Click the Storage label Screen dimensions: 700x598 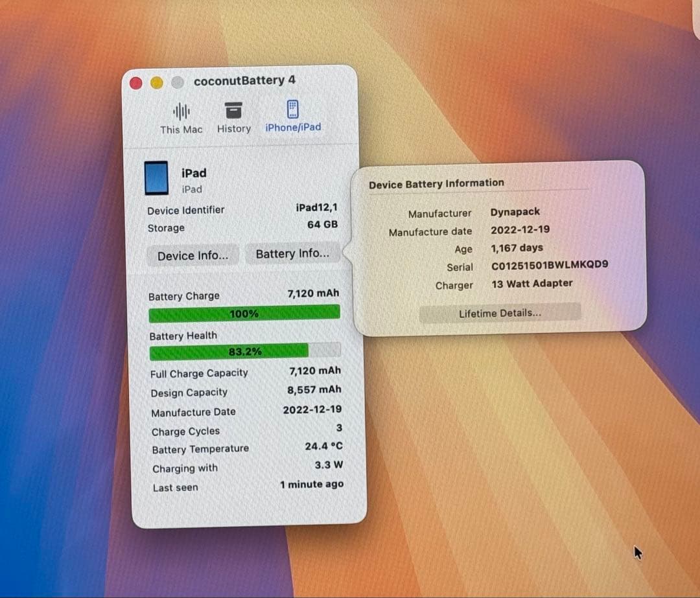point(166,228)
